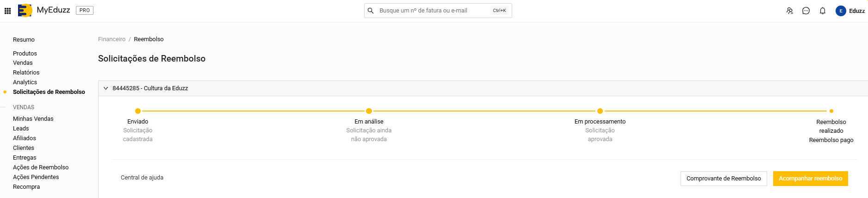The image size is (868, 198).
Task: Click the Acompanhar reembolso button
Action: 810,179
